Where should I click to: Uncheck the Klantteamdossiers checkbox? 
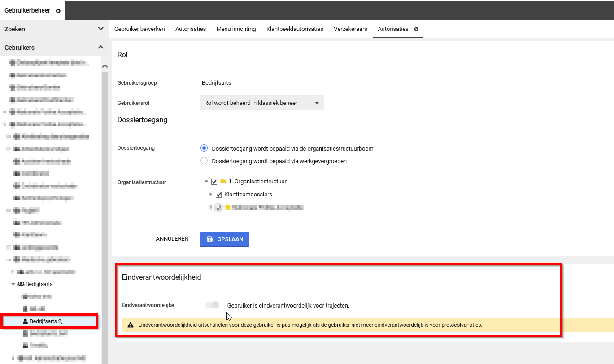(x=219, y=195)
